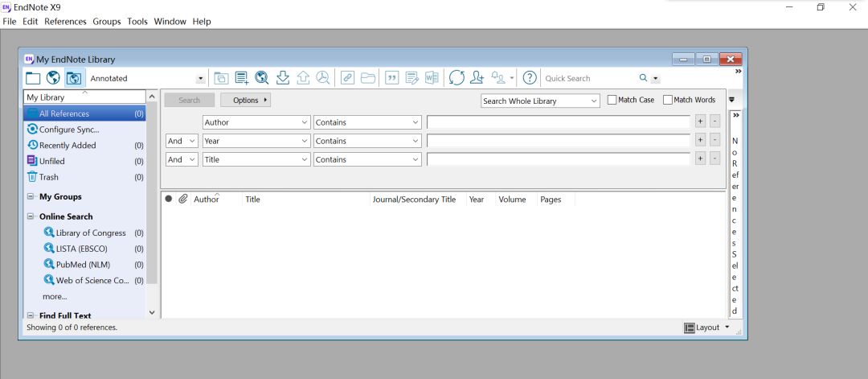Open the Activity Feed dropdown arrow
The width and height of the screenshot is (868, 379).
[x=512, y=79]
